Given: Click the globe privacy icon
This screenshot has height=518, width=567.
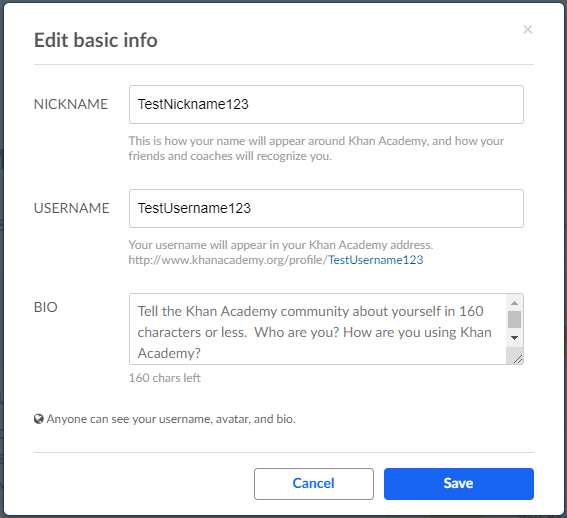Looking at the screenshot, I should (x=38, y=419).
